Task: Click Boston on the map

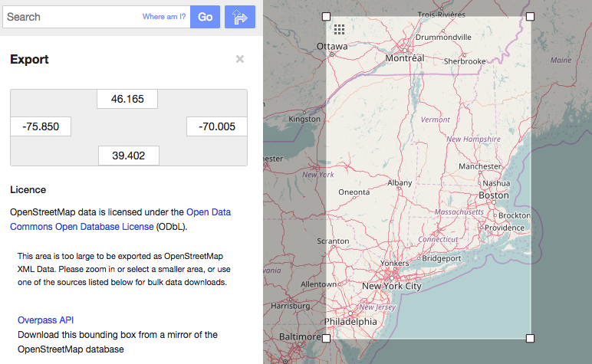Action: (493, 195)
